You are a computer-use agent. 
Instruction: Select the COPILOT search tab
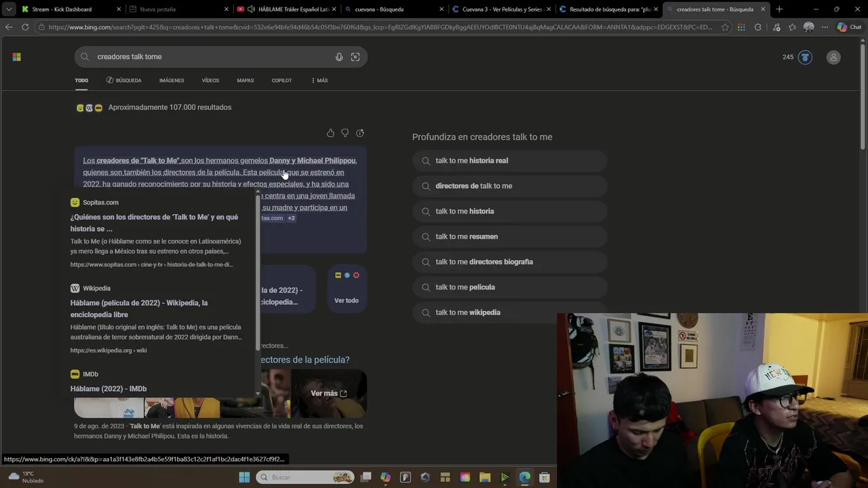pyautogui.click(x=281, y=81)
